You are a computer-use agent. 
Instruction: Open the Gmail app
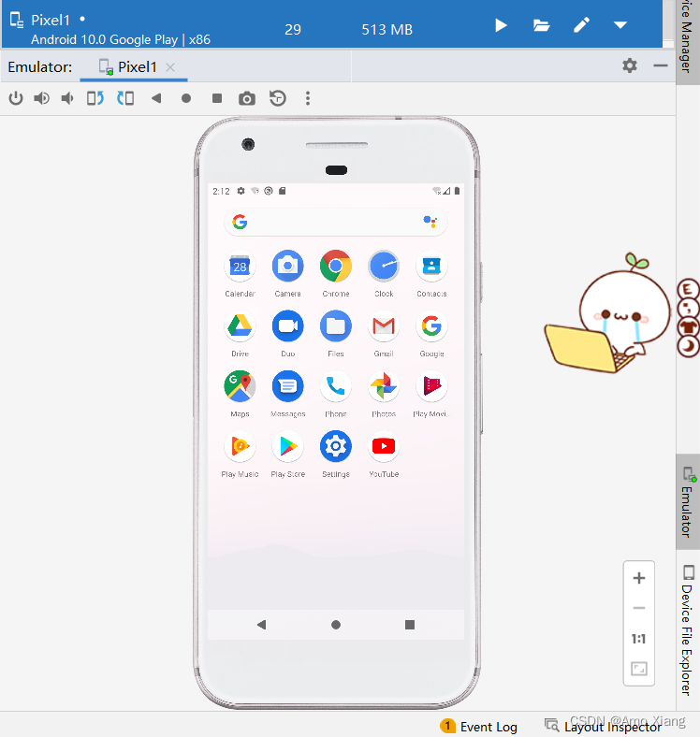tap(384, 334)
